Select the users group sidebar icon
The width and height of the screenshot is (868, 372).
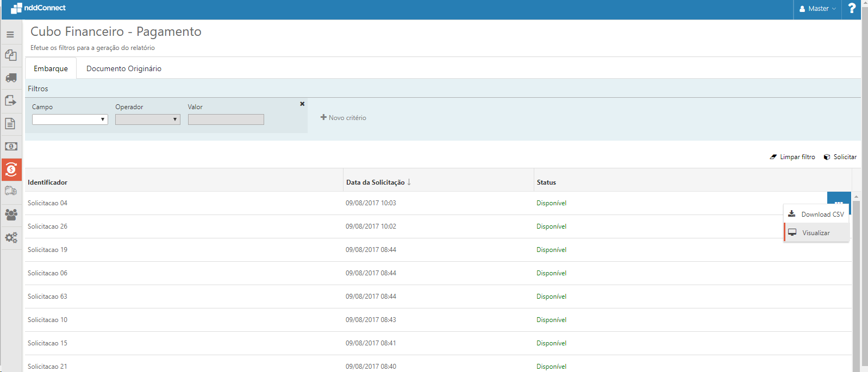tap(11, 215)
